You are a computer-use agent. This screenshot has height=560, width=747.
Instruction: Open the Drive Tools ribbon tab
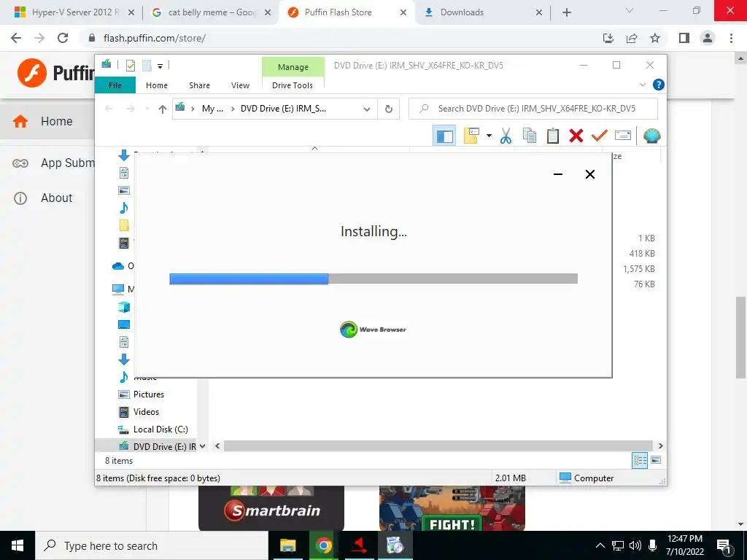pos(293,85)
